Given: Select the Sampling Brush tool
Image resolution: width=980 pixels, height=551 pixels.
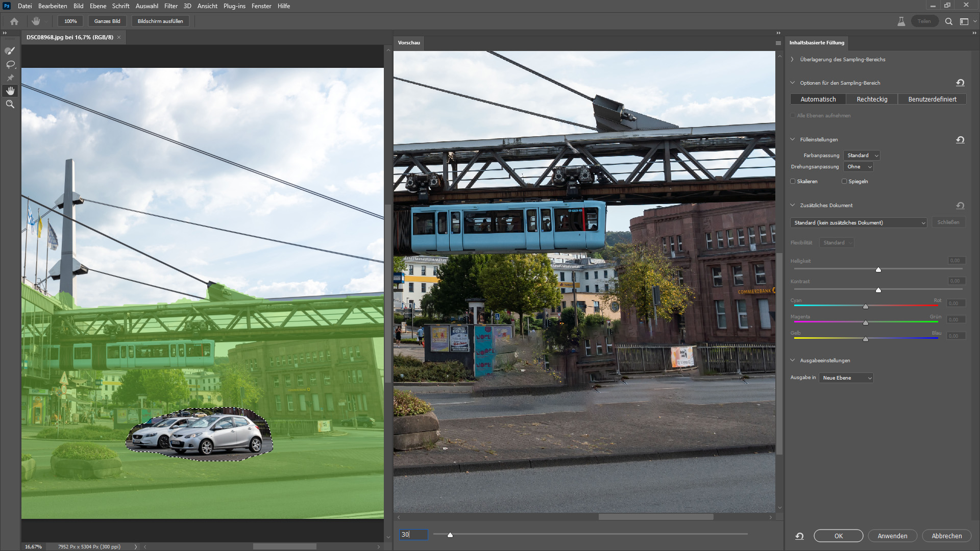Looking at the screenshot, I should click(10, 51).
